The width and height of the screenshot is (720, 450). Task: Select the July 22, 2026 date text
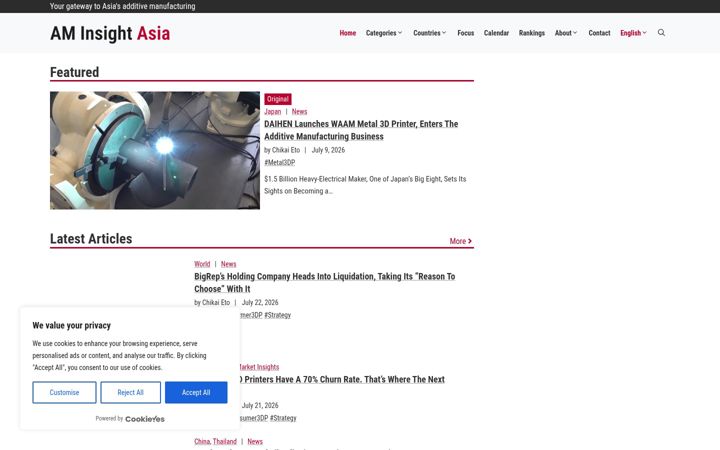click(x=260, y=303)
